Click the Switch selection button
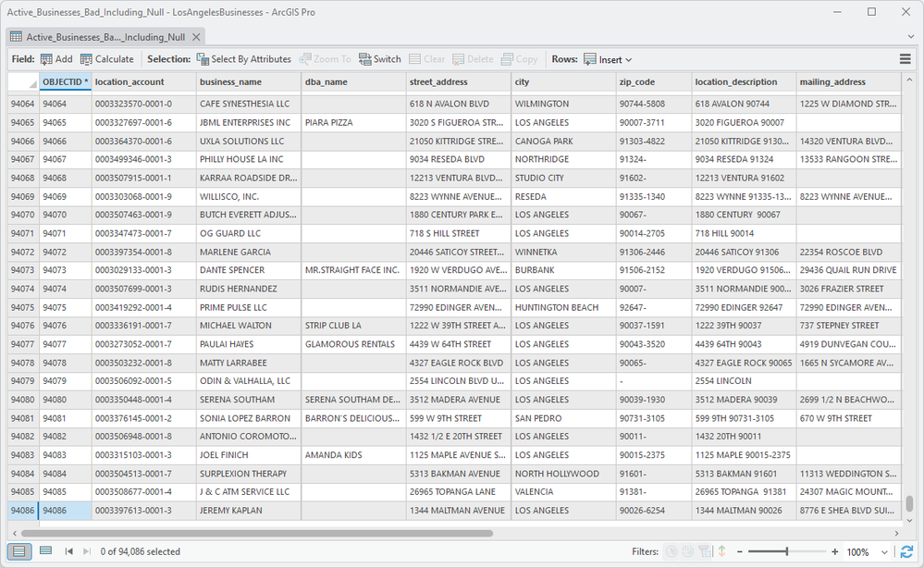The width and height of the screenshot is (924, 568). [379, 59]
